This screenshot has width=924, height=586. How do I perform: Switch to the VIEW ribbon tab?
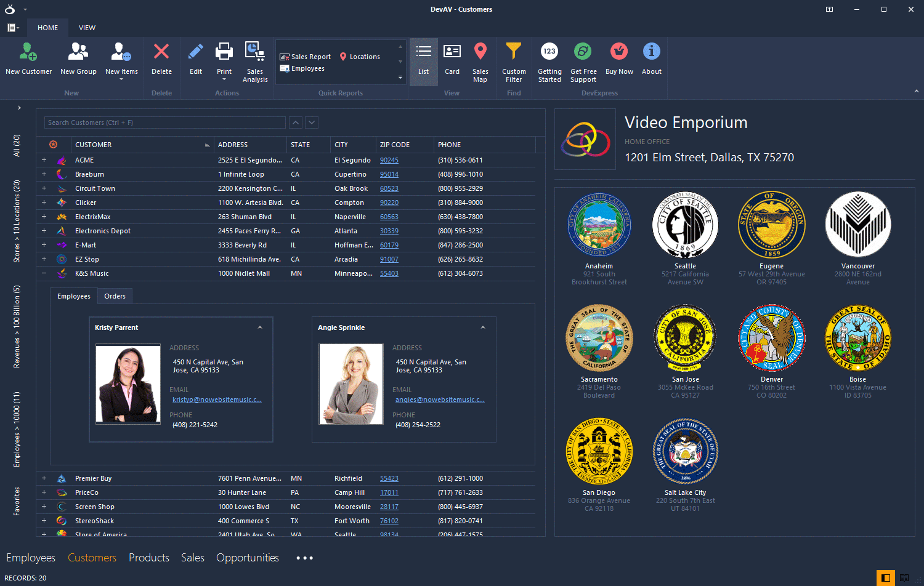87,28
